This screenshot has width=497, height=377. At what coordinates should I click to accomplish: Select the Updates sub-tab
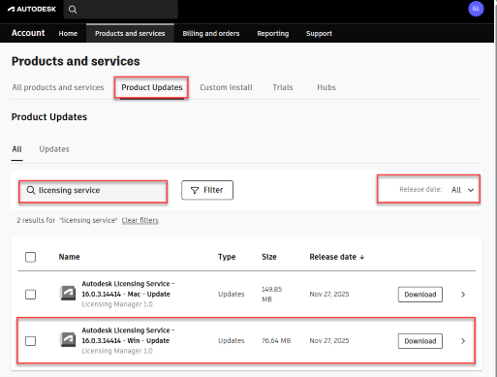click(54, 149)
